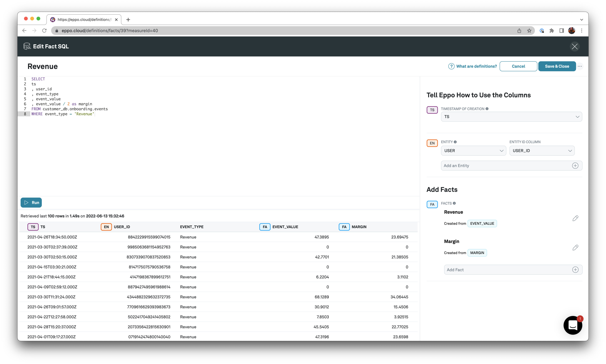Click the Save & Close button

pos(557,66)
